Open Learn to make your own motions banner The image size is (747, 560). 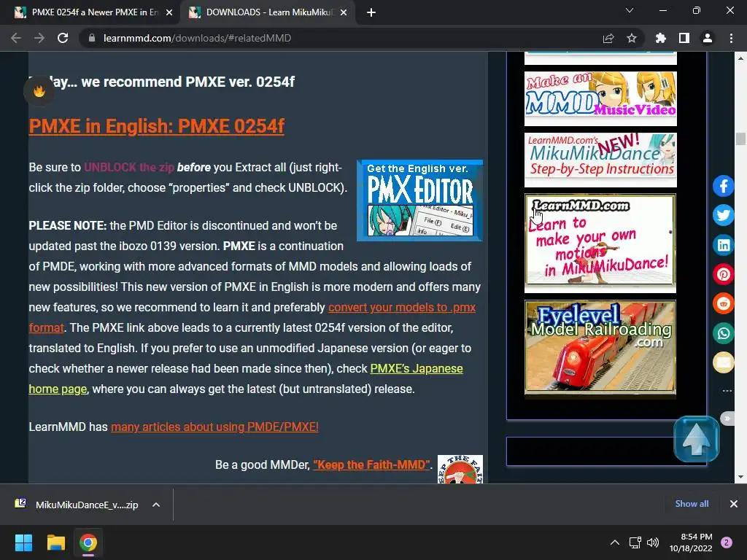pos(600,243)
